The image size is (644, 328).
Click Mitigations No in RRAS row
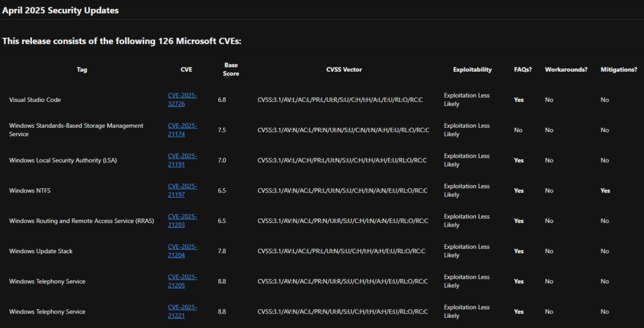click(x=604, y=221)
